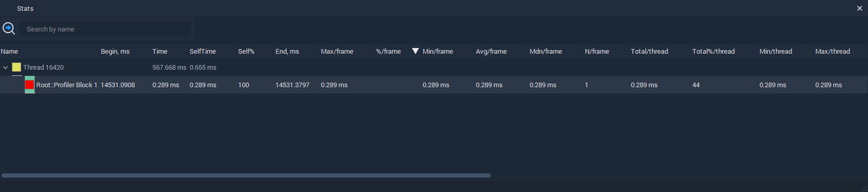Click the Total%/thread value 44
The width and height of the screenshot is (868, 192).
696,85
